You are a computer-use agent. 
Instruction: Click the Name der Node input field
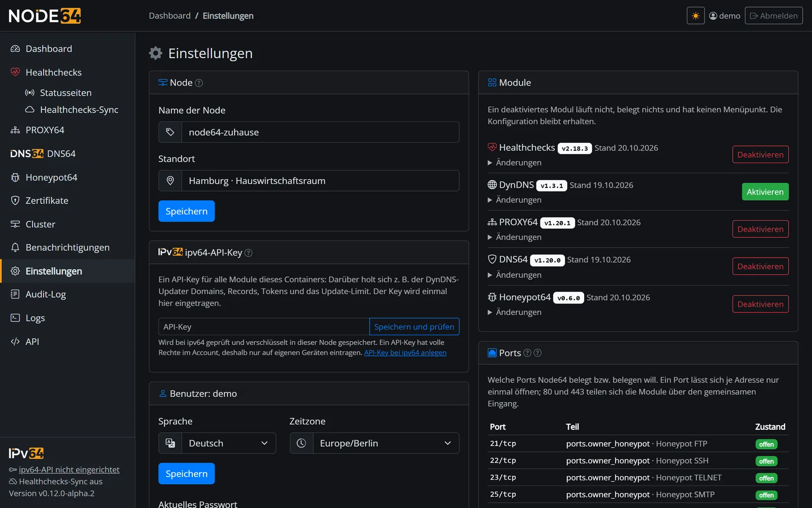[x=321, y=132]
